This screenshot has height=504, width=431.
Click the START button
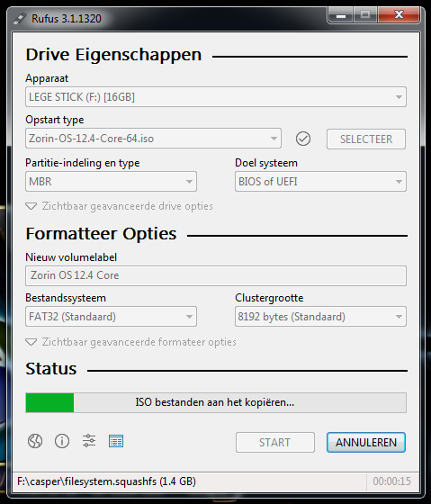click(274, 442)
